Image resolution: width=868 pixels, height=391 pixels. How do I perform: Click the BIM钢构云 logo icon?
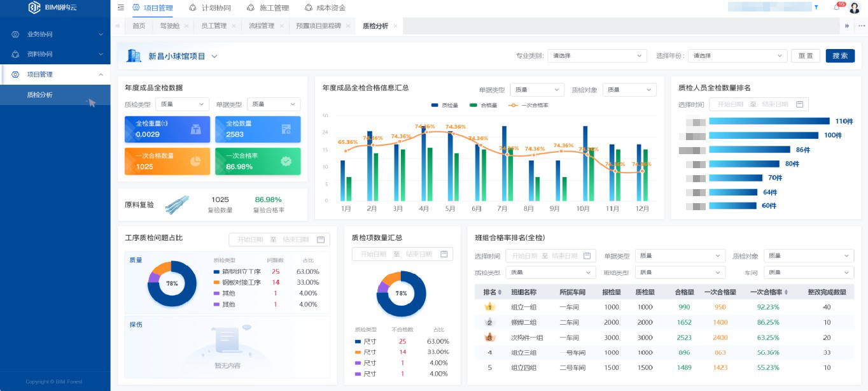(x=34, y=8)
